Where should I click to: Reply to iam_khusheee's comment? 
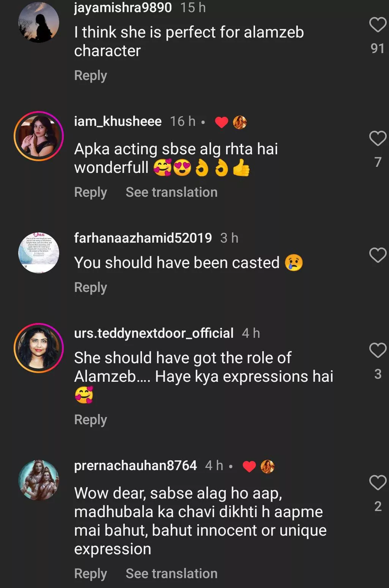click(x=90, y=192)
